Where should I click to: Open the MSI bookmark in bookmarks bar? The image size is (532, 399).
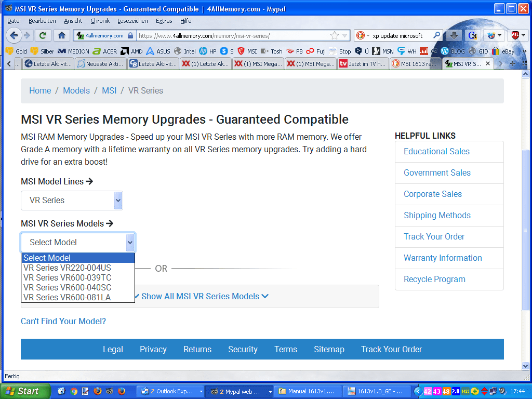[x=247, y=51]
